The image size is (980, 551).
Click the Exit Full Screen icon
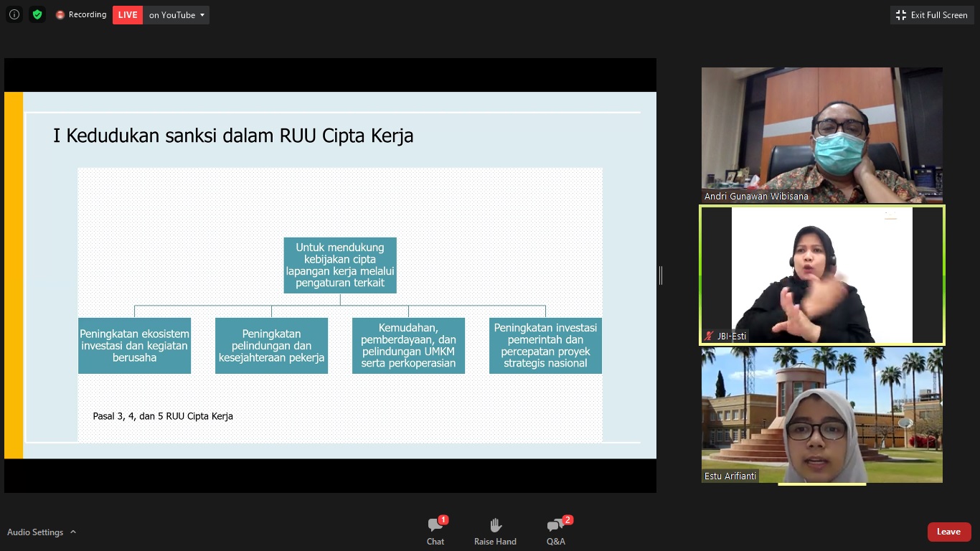click(x=901, y=15)
